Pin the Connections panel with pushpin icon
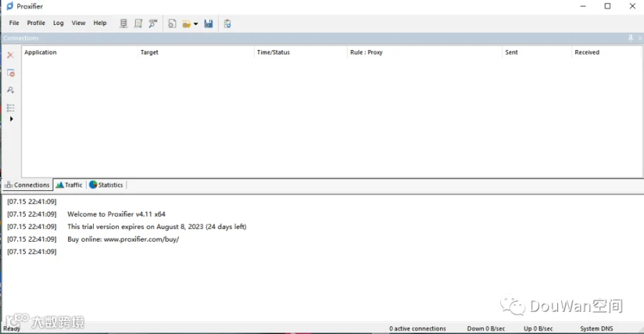Viewport: 644px width, 334px height. pyautogui.click(x=631, y=38)
